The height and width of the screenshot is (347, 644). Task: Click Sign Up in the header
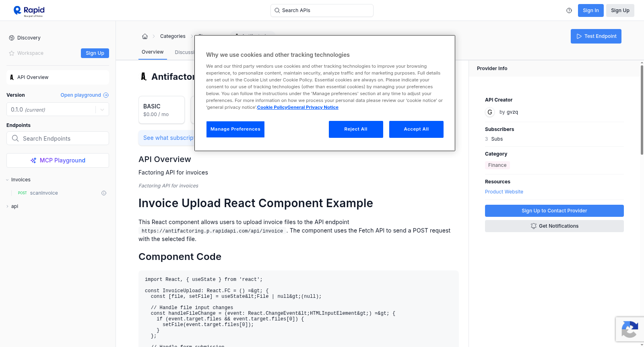click(x=620, y=10)
